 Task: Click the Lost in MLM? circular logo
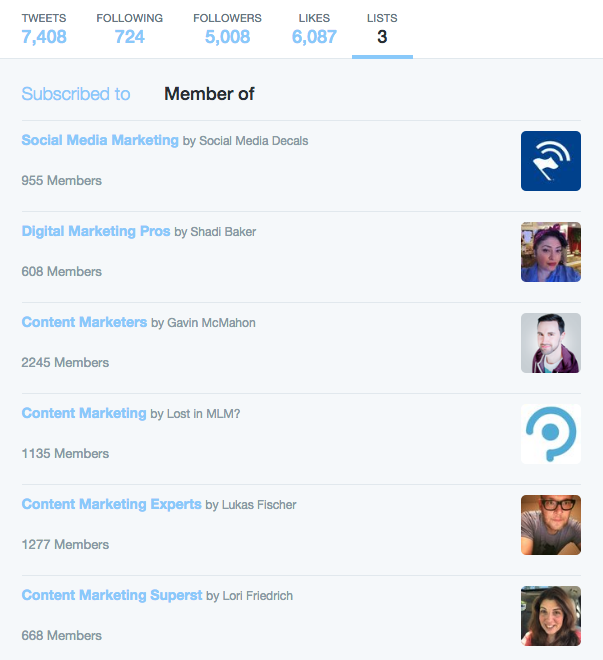tap(551, 434)
